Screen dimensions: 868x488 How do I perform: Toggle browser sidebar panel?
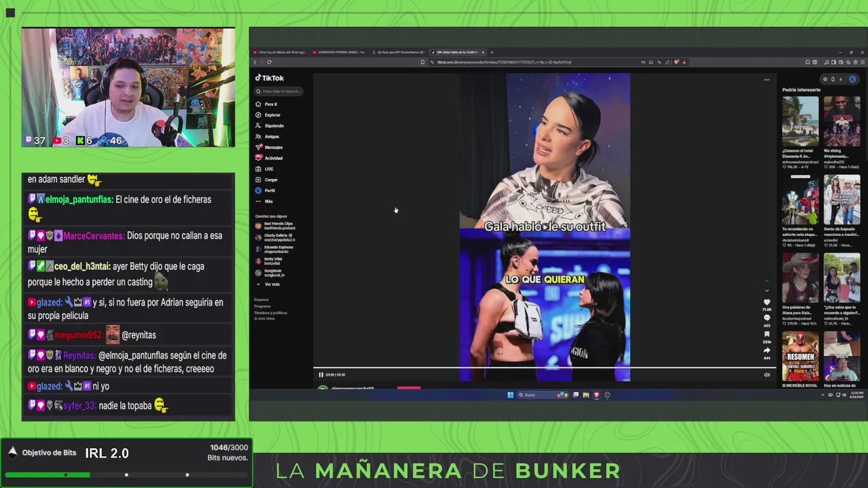(833, 62)
